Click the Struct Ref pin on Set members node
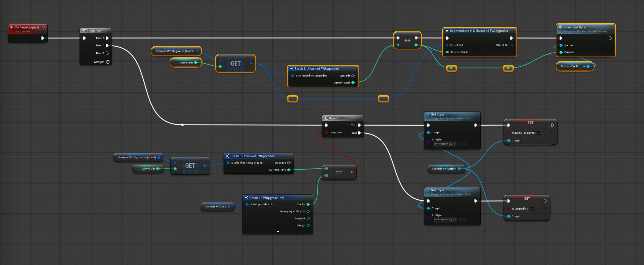The height and width of the screenshot is (265, 644). 447,45
